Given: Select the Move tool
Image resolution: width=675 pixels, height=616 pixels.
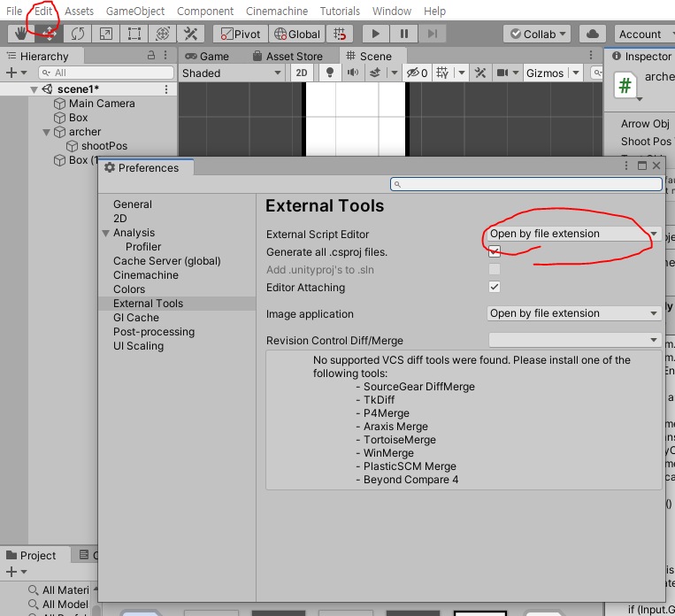Looking at the screenshot, I should tap(49, 34).
